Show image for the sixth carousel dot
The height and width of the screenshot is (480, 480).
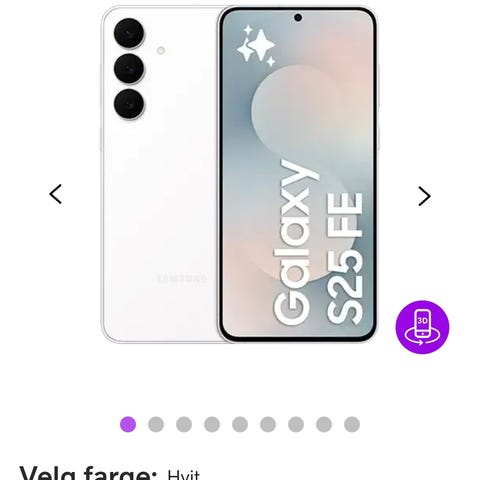(268, 424)
